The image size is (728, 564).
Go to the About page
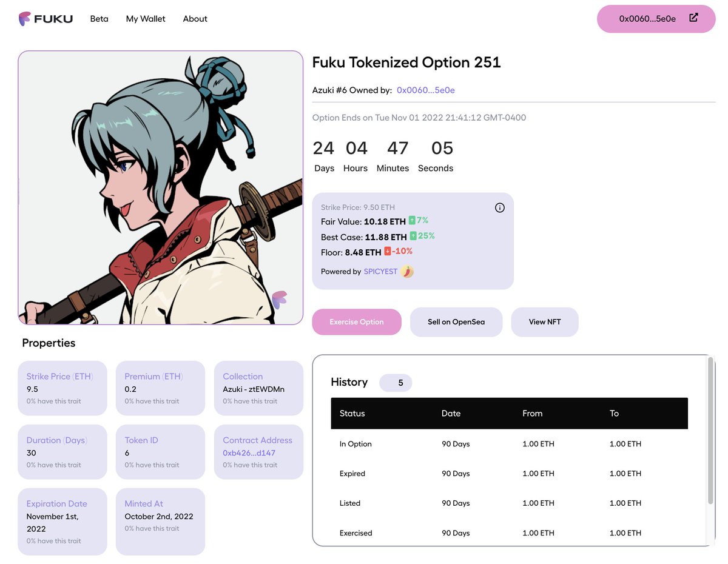coord(195,19)
